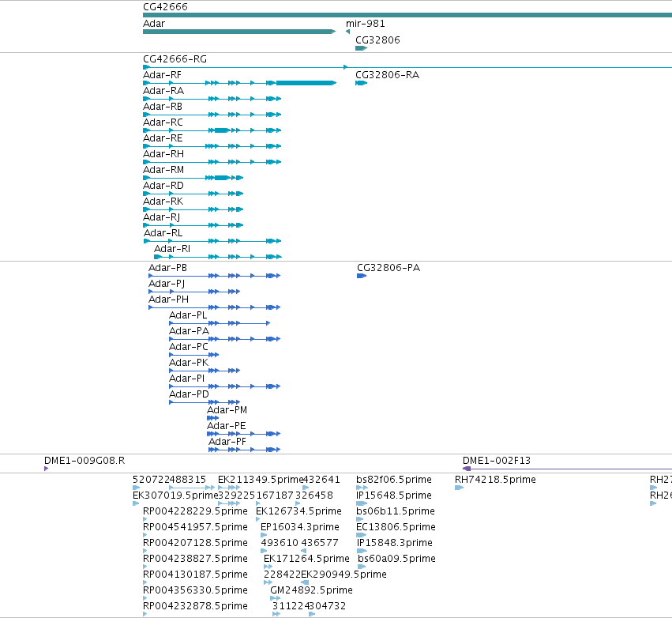672x618 pixels.
Task: Select the EK126734.5prime EST
Action: pos(298,511)
